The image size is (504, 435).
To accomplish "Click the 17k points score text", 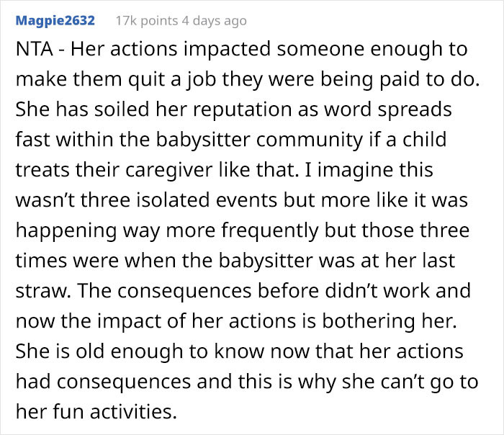I will (x=147, y=21).
